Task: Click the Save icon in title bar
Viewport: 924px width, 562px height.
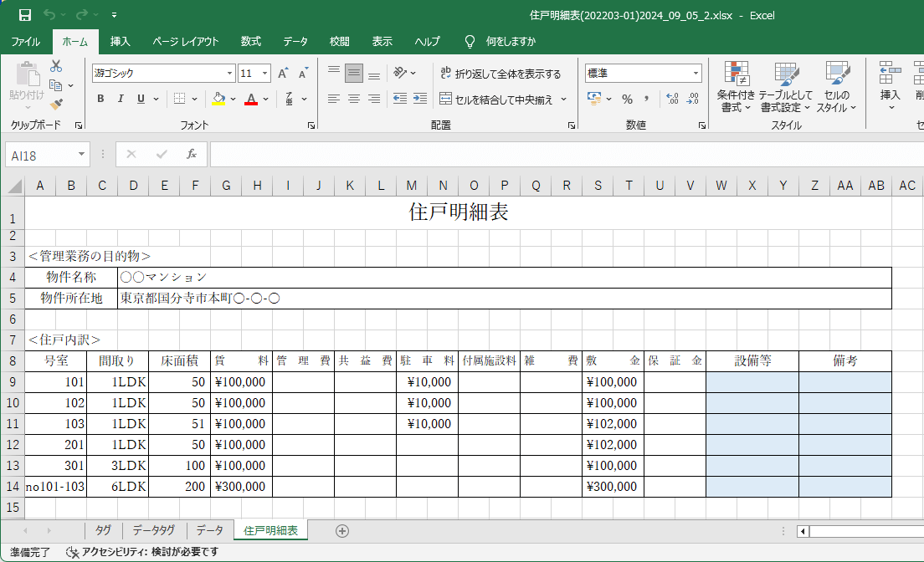Action: pyautogui.click(x=24, y=15)
